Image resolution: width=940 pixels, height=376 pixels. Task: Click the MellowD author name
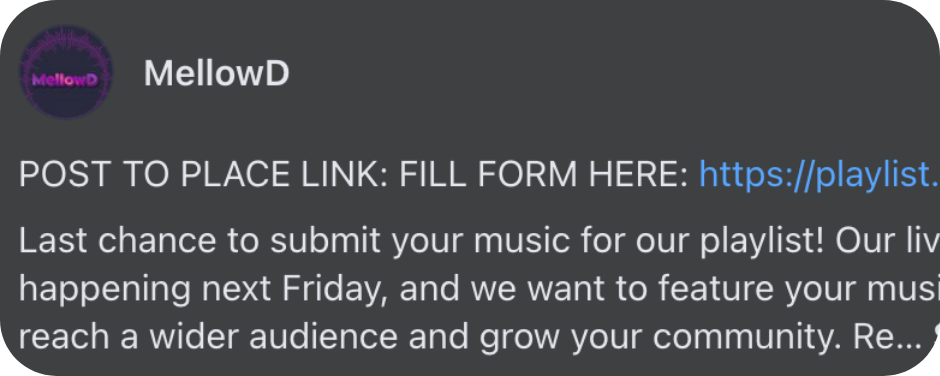tap(216, 74)
